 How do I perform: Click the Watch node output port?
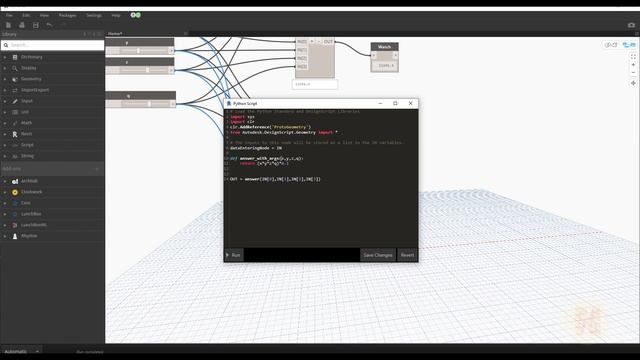pos(395,56)
